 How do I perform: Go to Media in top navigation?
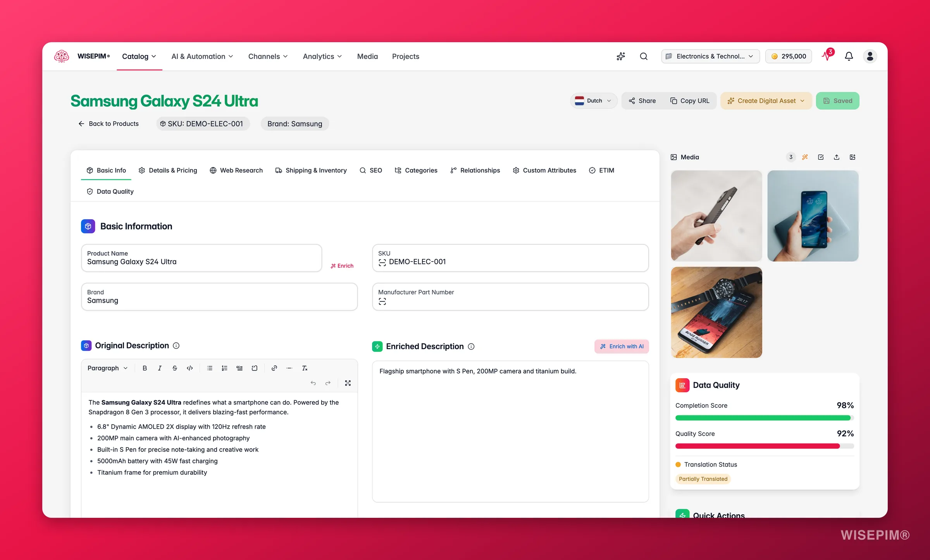click(367, 56)
